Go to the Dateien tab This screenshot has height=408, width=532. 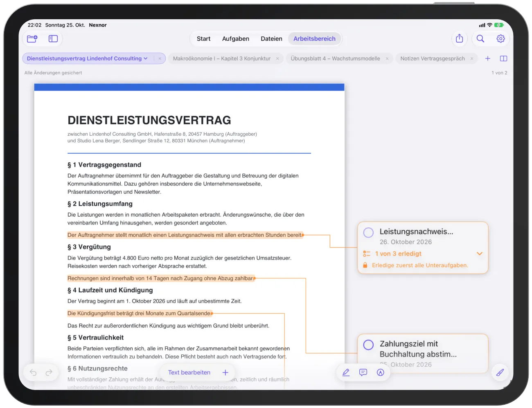271,39
